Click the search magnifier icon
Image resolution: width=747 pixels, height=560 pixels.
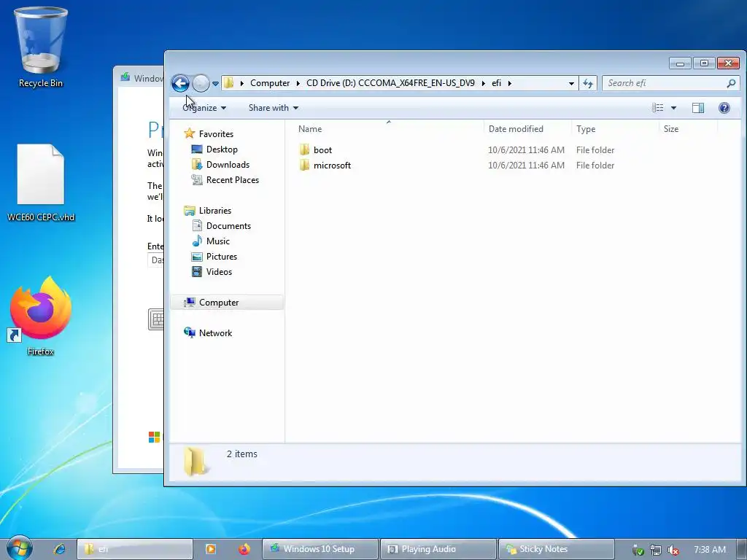coord(731,83)
